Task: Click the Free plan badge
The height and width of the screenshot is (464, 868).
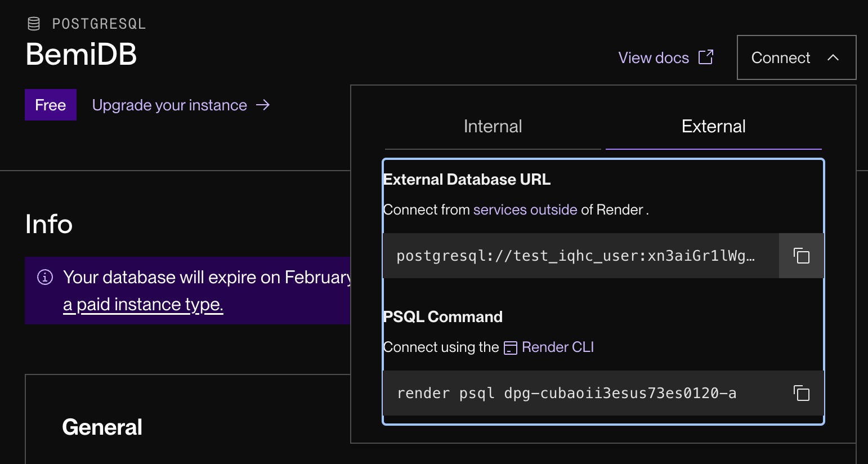Action: tap(51, 105)
